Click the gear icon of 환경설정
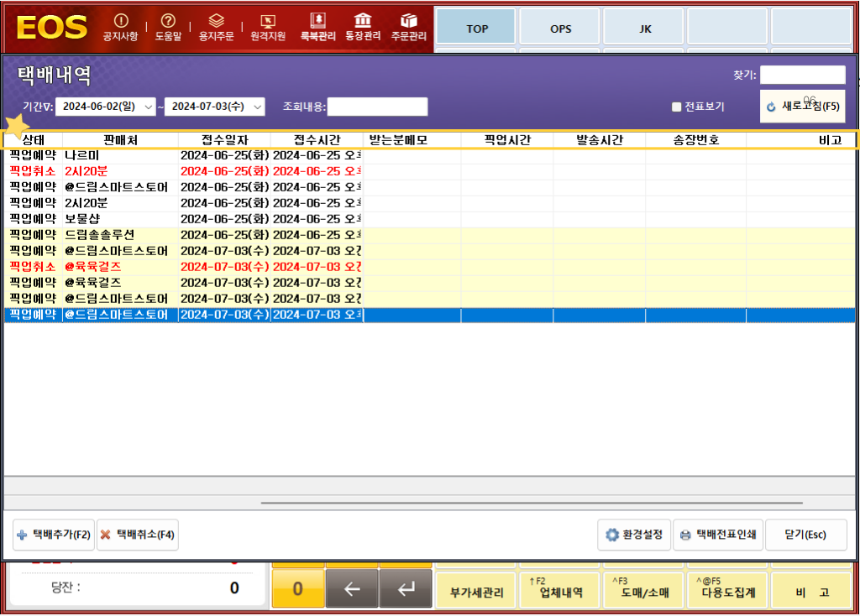The height and width of the screenshot is (616, 860). (x=612, y=535)
